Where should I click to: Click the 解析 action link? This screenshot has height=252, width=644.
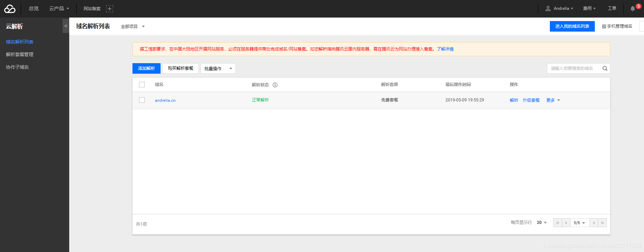(x=514, y=100)
